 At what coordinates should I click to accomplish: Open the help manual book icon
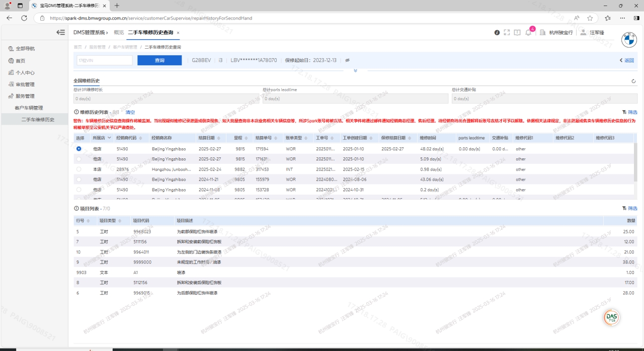click(517, 33)
